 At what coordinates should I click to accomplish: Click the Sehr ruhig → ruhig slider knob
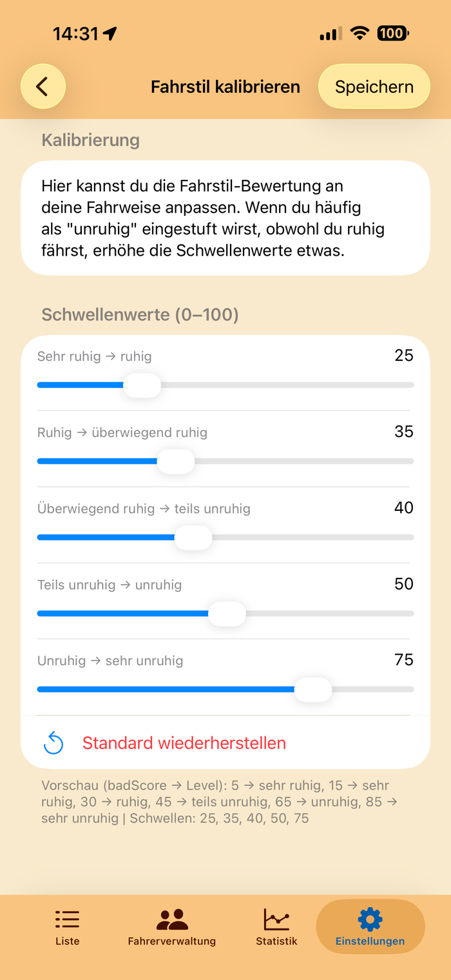(x=142, y=385)
